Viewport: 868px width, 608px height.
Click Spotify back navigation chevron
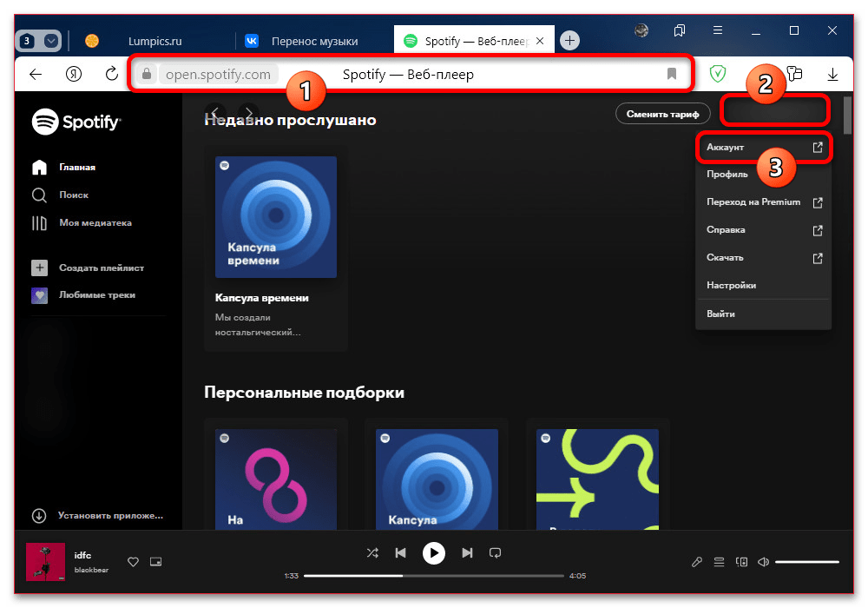[x=215, y=114]
